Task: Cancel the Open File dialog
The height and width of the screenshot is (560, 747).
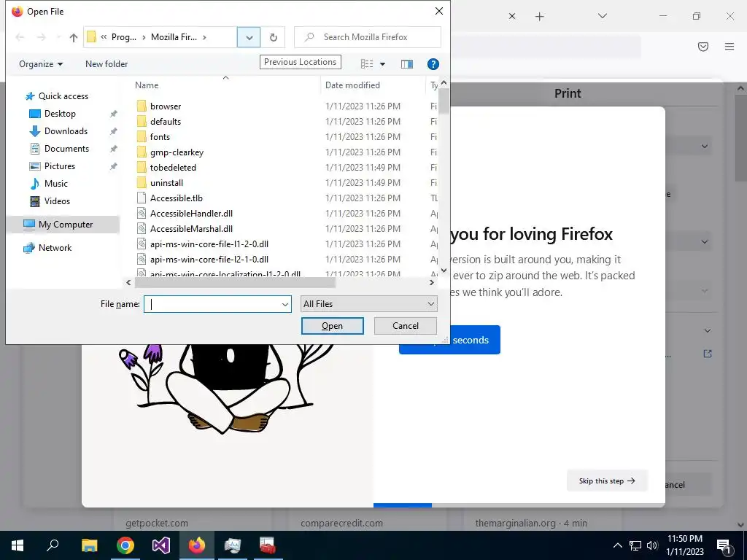Action: click(x=406, y=326)
